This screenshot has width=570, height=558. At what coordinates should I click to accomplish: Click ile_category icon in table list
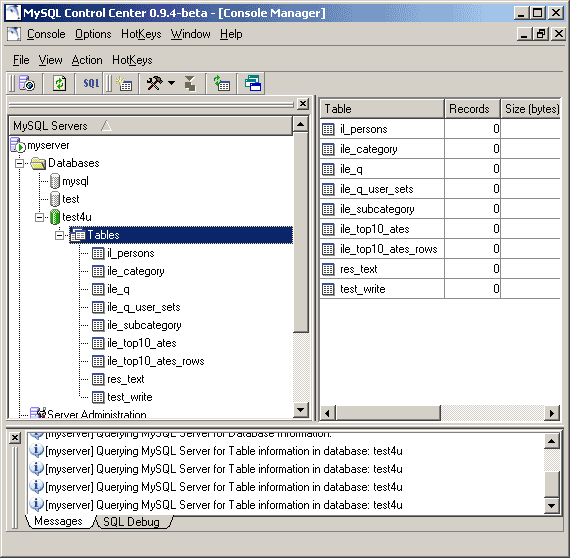pos(328,149)
